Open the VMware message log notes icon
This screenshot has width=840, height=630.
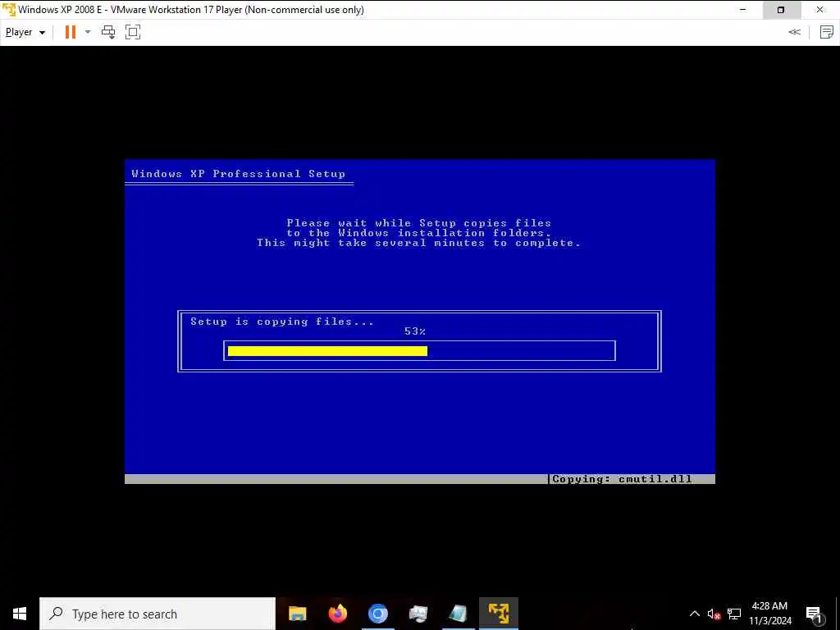coord(827,32)
